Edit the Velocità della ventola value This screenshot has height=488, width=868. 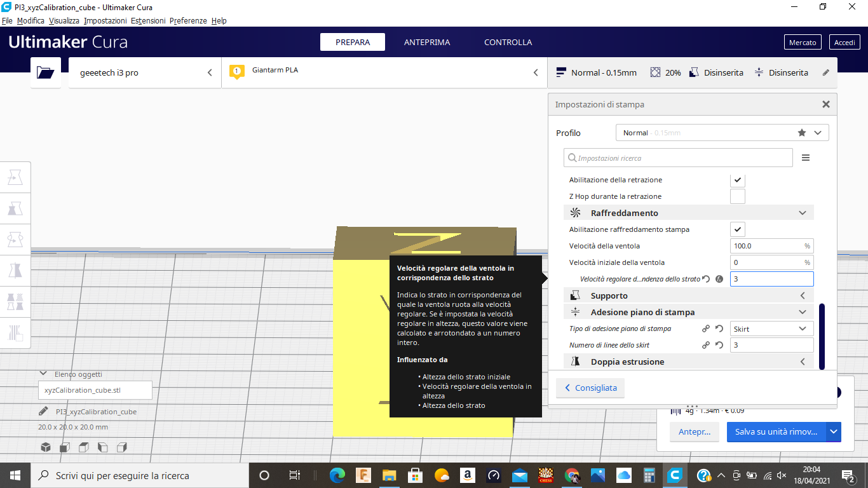[772, 246]
